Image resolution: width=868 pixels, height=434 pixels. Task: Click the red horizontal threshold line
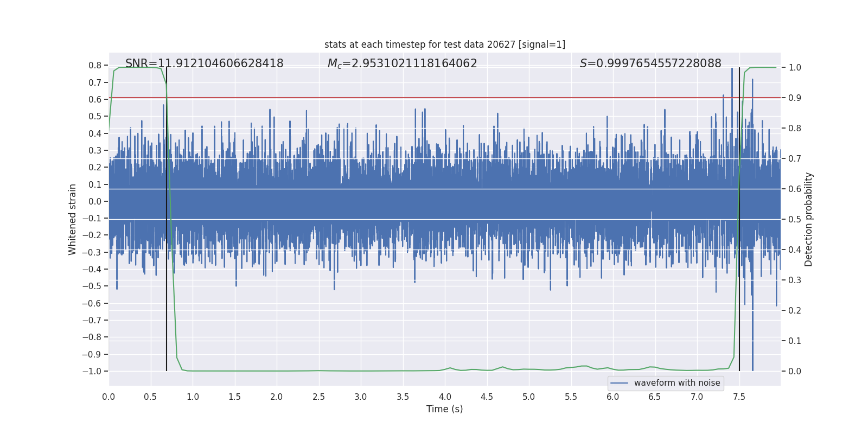[x=434, y=98]
